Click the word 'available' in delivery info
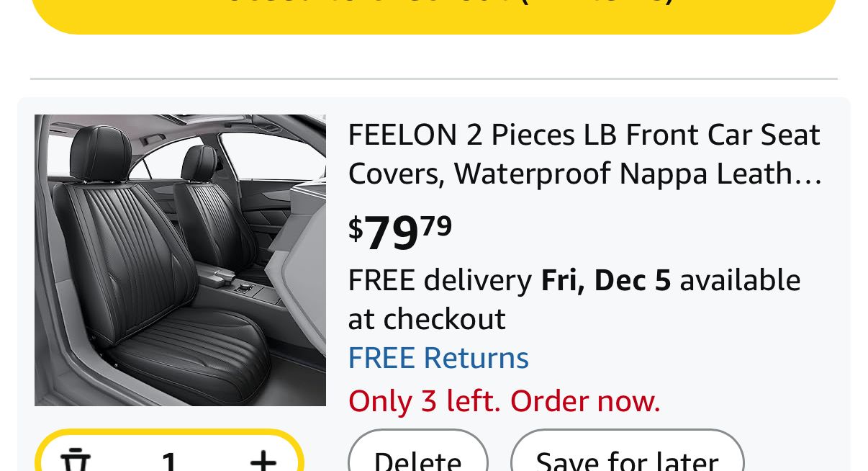 tap(740, 280)
